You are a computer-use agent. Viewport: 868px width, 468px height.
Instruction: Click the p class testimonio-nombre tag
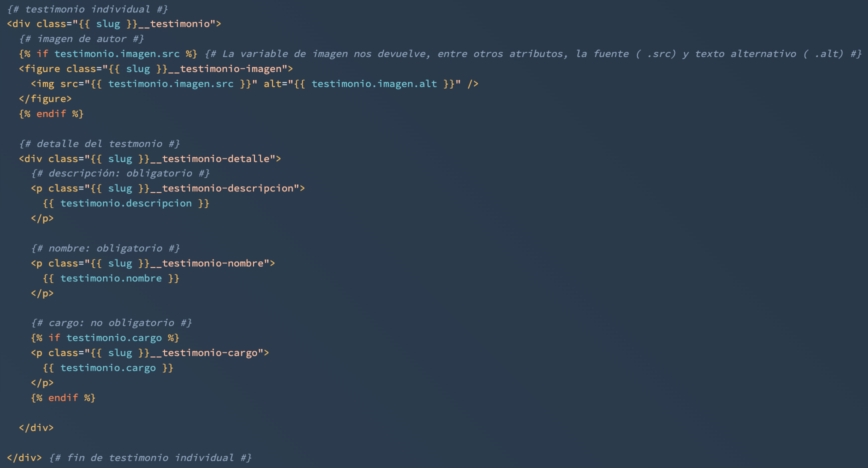pos(152,263)
